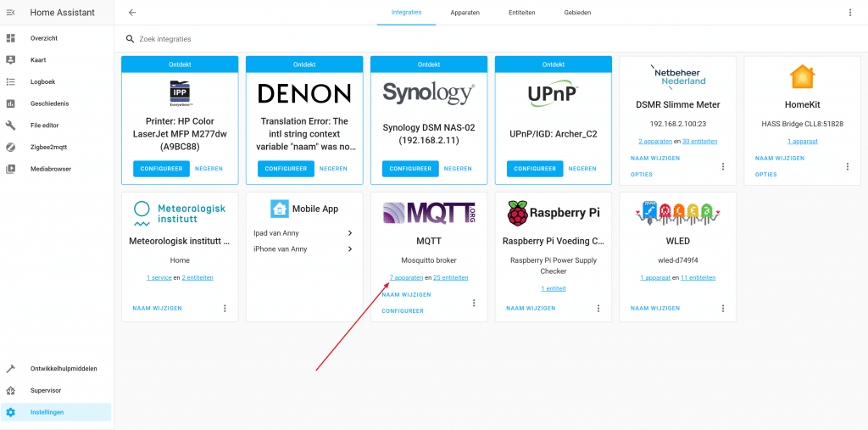Open MQTT card three-dot menu

[474, 303]
